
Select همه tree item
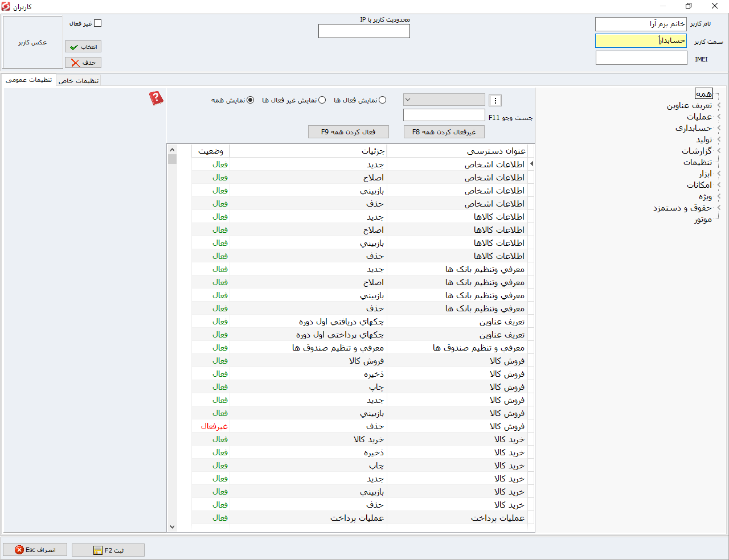point(704,94)
